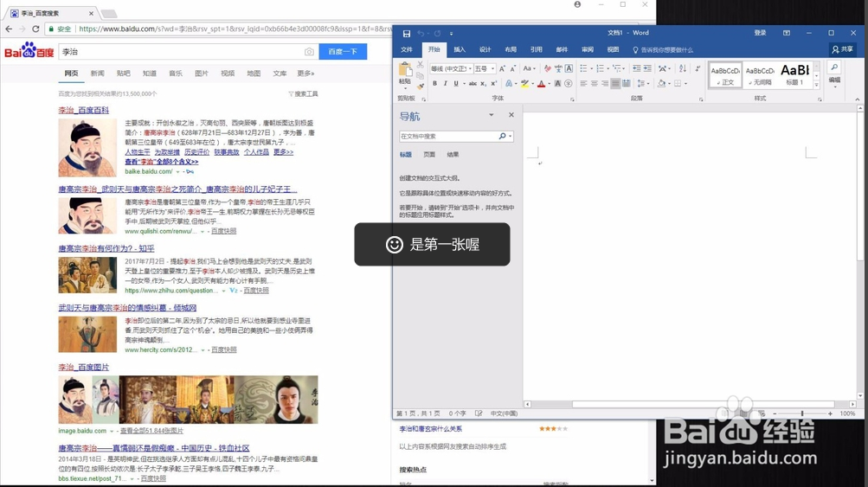Viewport: 868px width, 487px height.
Task: Open the navigation search options dropdown
Action: tap(510, 136)
